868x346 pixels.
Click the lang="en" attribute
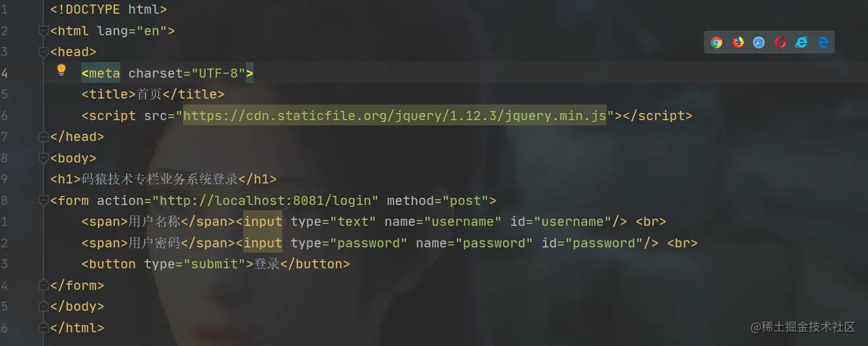(x=132, y=31)
